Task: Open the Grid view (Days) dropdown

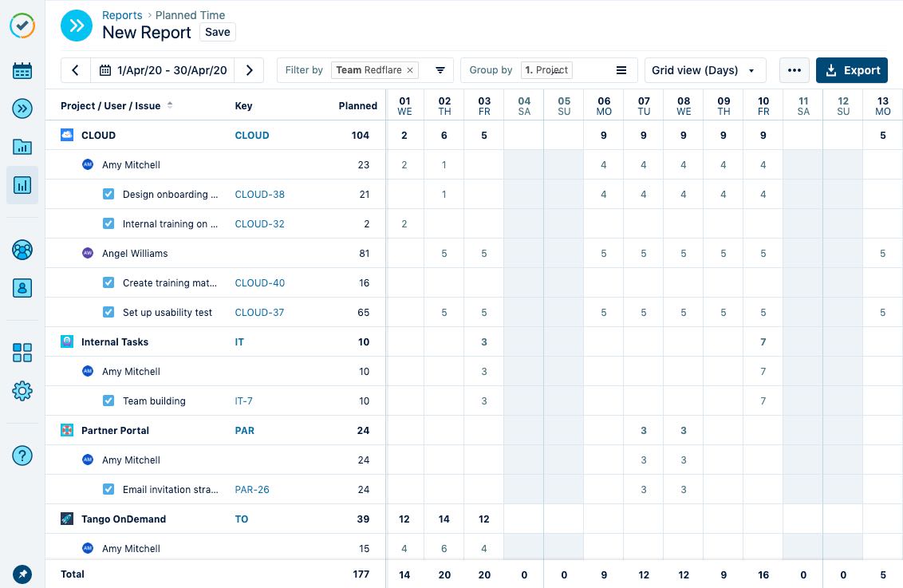Action: 704,70
